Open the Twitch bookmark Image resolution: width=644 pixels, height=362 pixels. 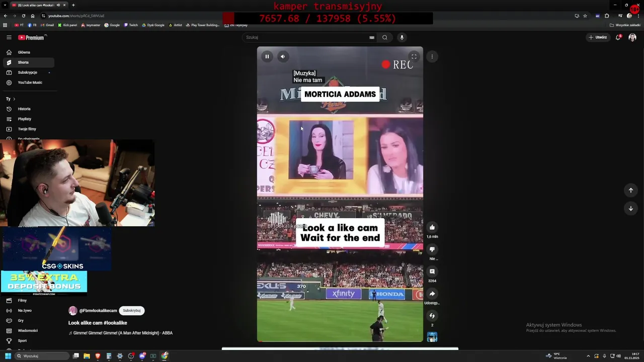[131, 25]
